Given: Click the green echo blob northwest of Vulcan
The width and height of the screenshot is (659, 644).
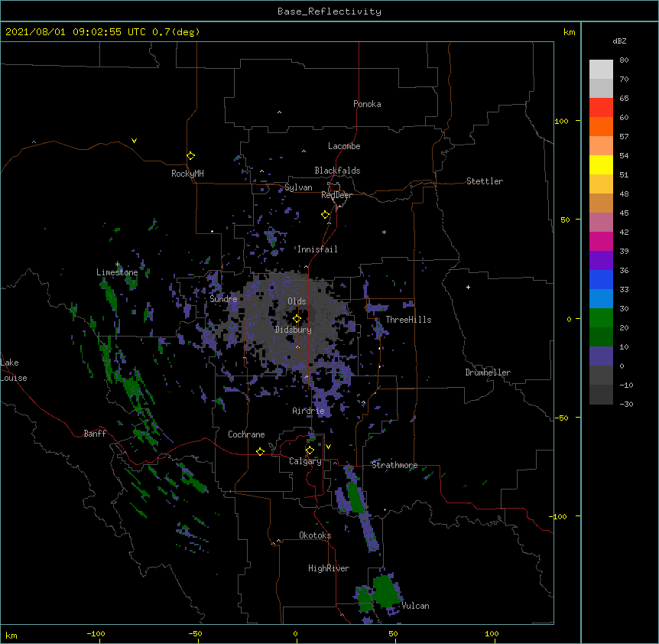Looking at the screenshot, I should tap(385, 590).
